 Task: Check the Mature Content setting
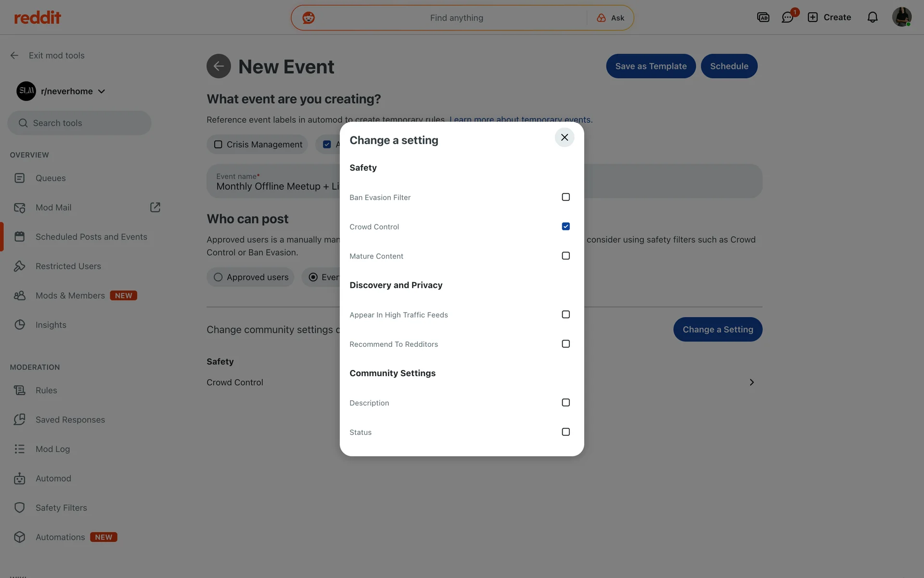click(x=565, y=256)
